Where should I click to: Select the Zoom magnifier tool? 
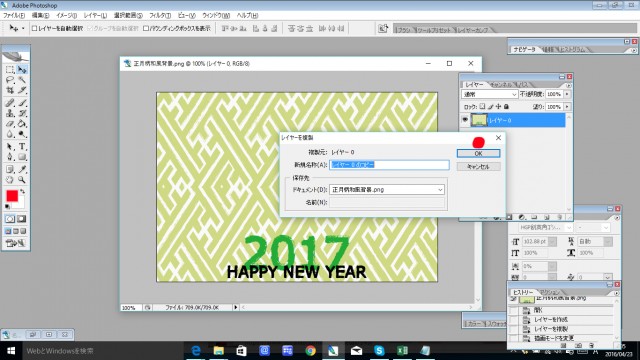pyautogui.click(x=22, y=180)
